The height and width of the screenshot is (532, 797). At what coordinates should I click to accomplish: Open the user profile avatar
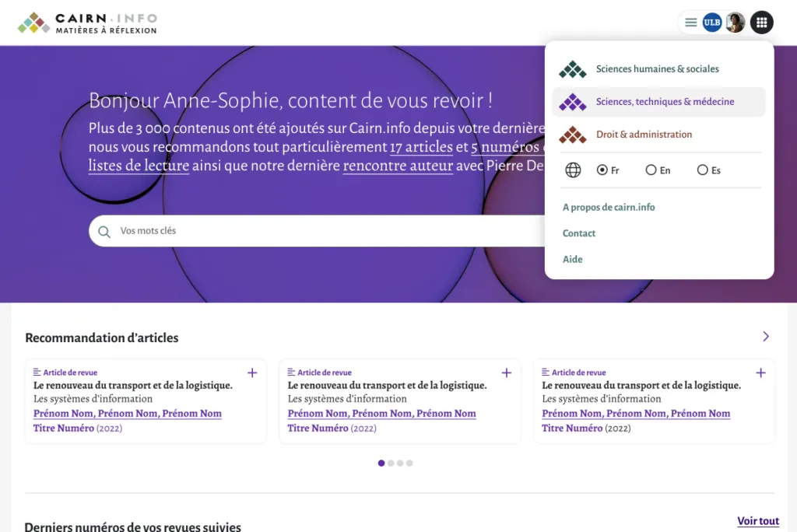point(735,23)
